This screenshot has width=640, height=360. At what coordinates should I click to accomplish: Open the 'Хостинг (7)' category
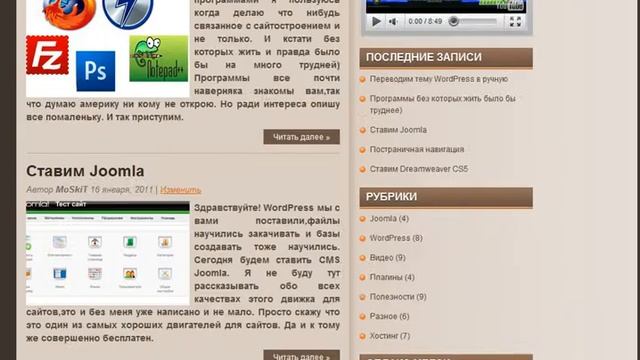pos(390,336)
